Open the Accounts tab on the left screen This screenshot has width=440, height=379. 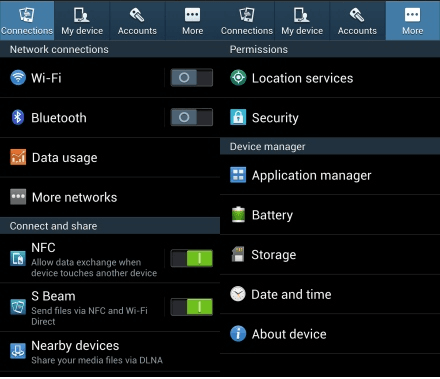pyautogui.click(x=137, y=21)
